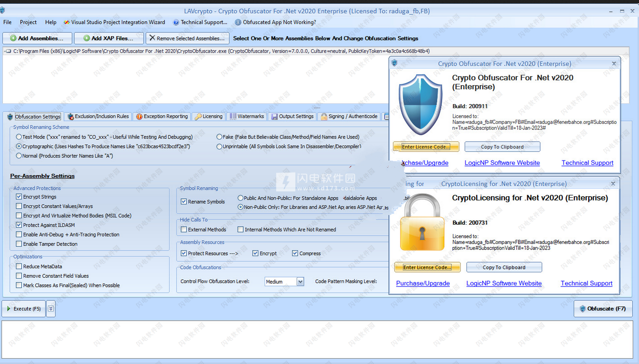Click Enter License Code in Crypto Obfuscator dialog

(x=426, y=147)
